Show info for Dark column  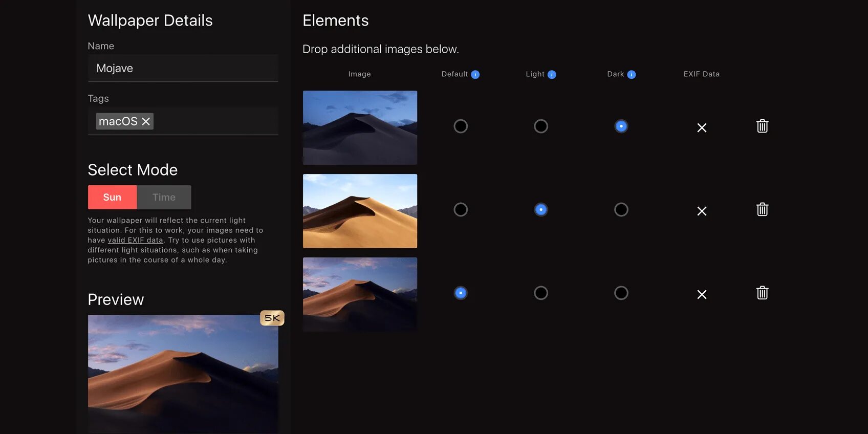tap(632, 75)
